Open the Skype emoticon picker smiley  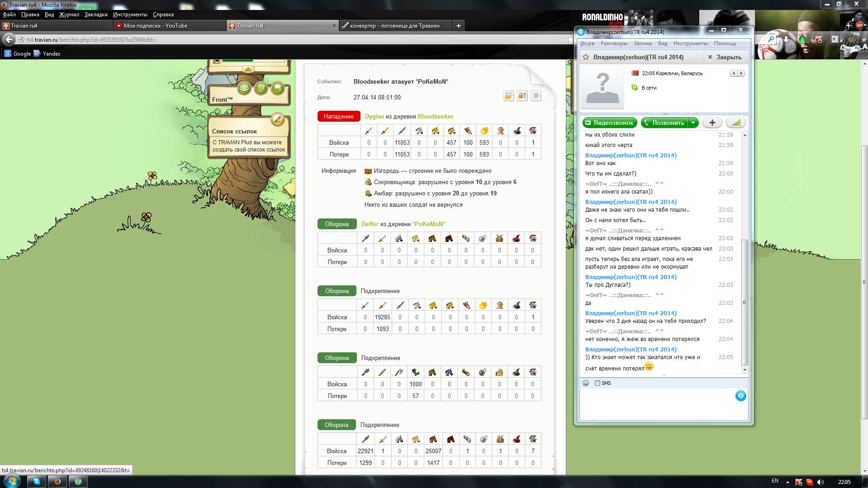[x=586, y=383]
